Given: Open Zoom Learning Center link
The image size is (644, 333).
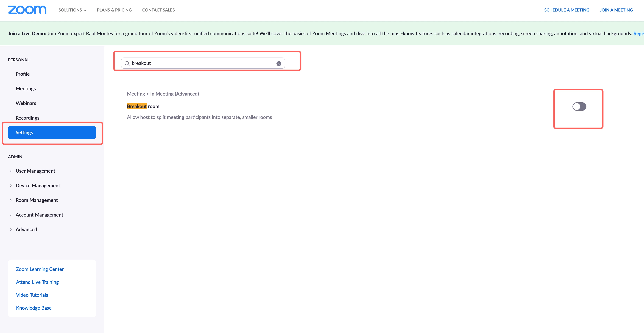Looking at the screenshot, I should point(40,269).
